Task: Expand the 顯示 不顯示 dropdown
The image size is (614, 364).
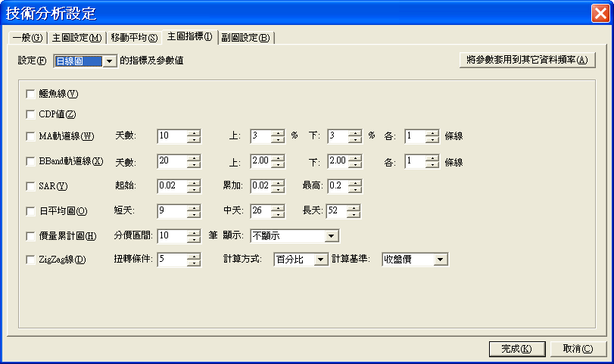Action: click(x=331, y=236)
